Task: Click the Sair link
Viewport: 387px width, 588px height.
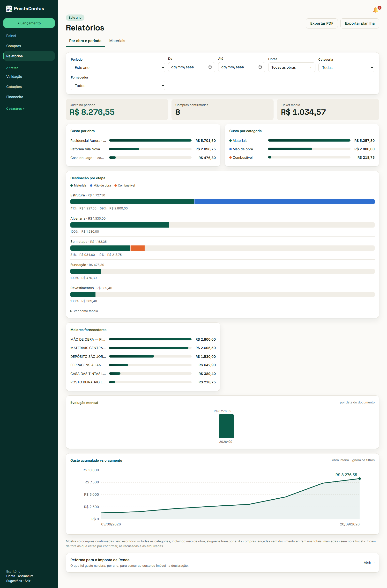Action: (x=27, y=581)
